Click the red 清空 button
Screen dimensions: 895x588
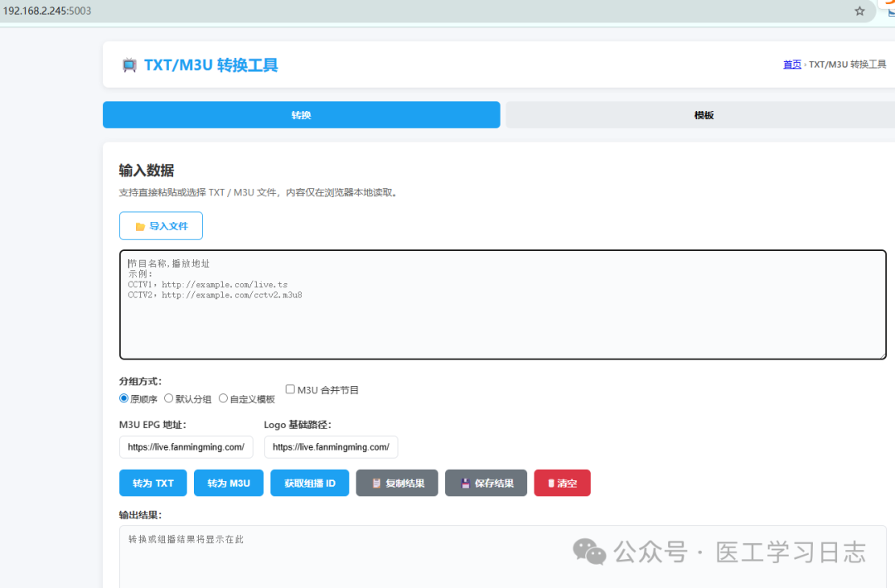[x=562, y=483]
